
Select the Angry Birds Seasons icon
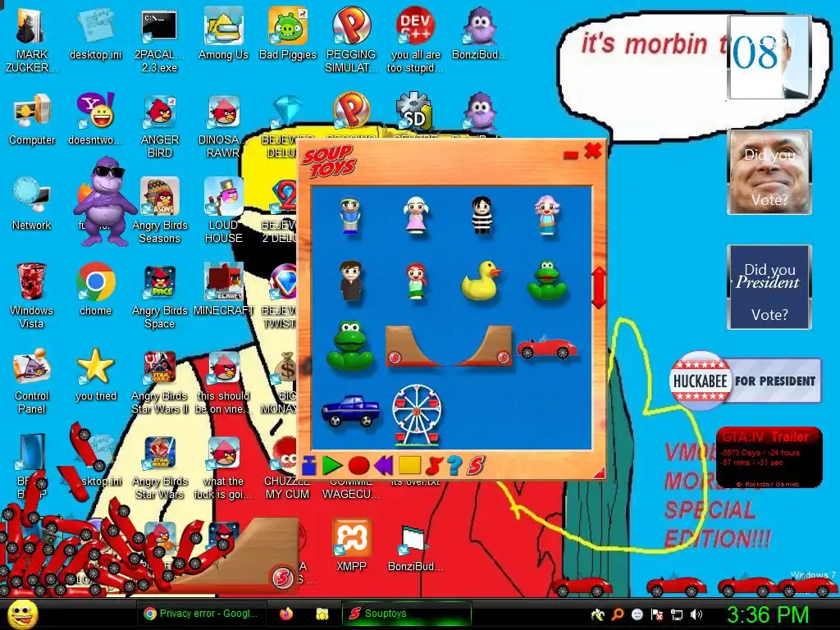[160, 210]
